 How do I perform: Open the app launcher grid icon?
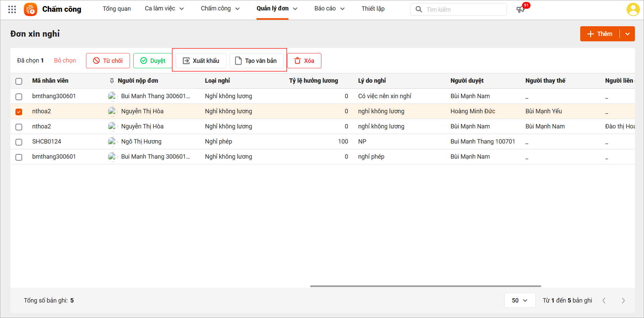12,9
